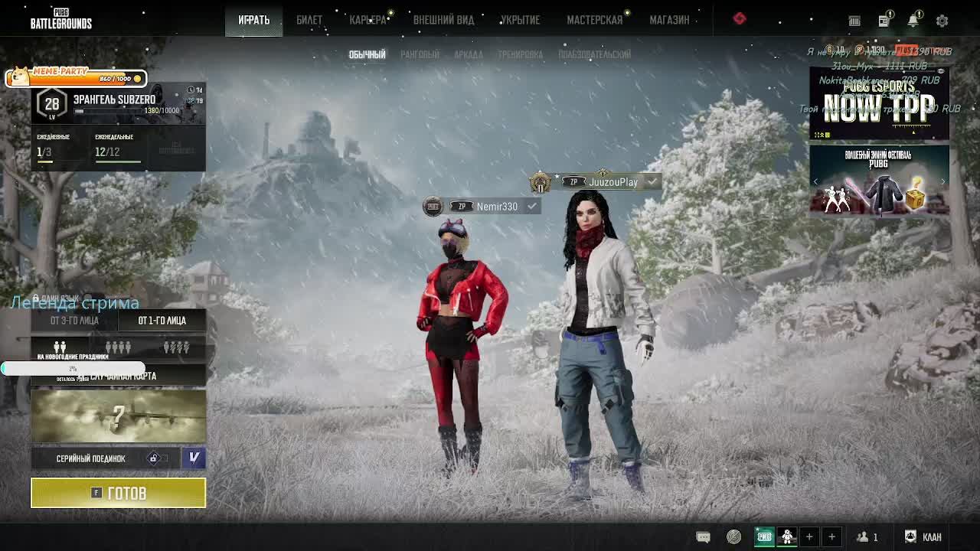The width and height of the screenshot is (980, 551).
Task: Open the Клан clan button
Action: coord(923,537)
